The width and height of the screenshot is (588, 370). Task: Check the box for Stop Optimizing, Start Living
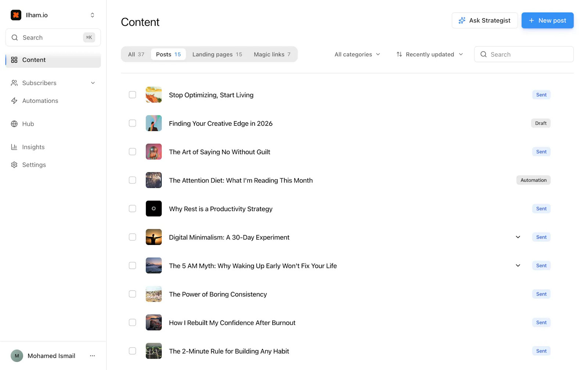(132, 95)
